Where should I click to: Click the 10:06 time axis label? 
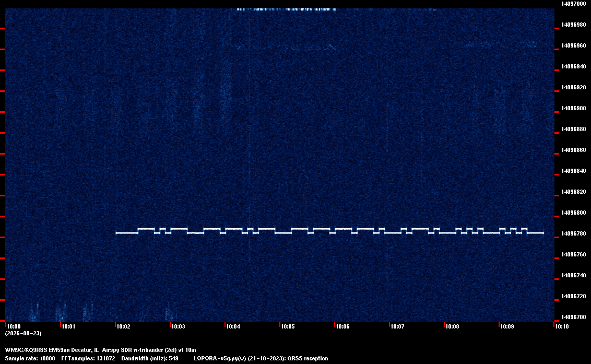(343, 326)
